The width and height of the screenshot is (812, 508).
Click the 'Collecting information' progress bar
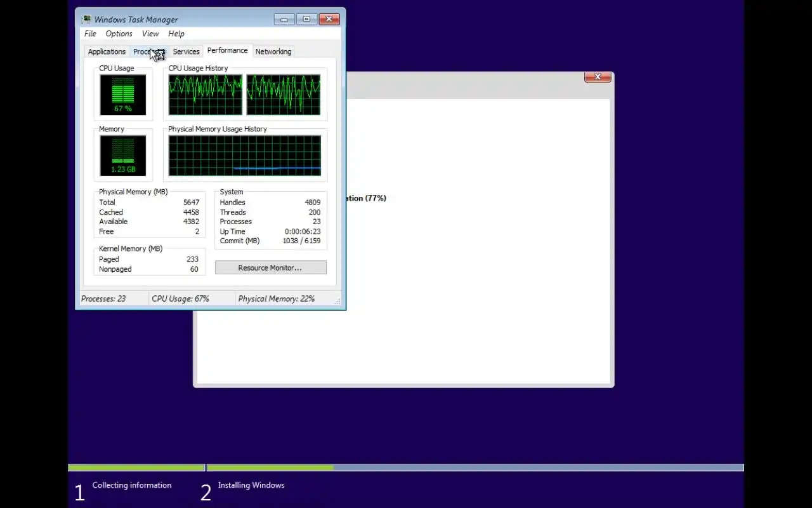click(136, 468)
